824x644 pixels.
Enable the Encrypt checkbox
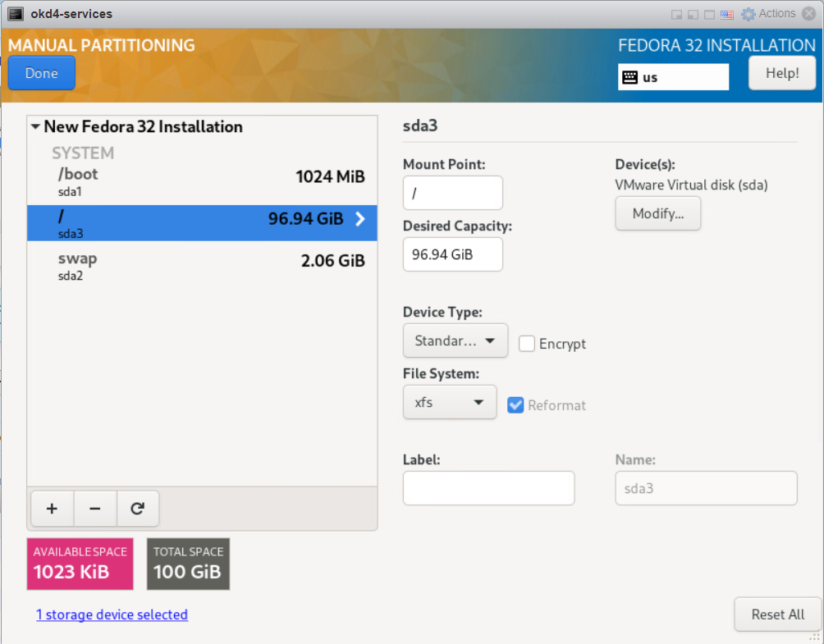coord(527,344)
